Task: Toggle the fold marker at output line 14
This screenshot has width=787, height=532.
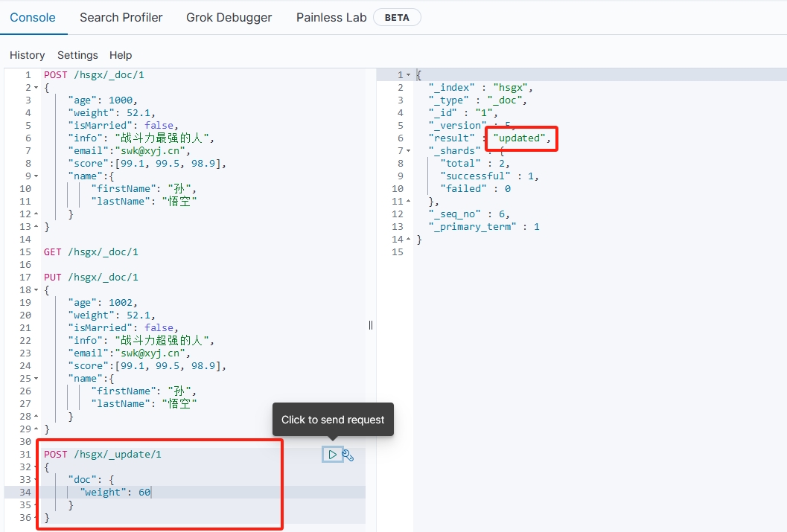Action: coord(408,239)
